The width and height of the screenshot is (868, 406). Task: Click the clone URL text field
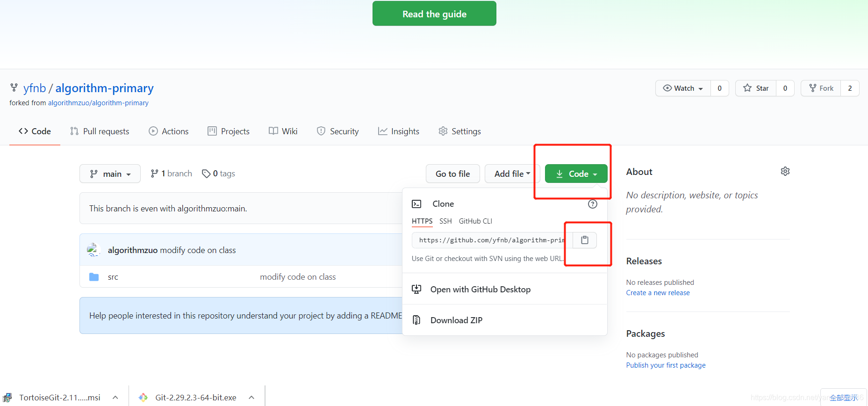[x=492, y=240]
